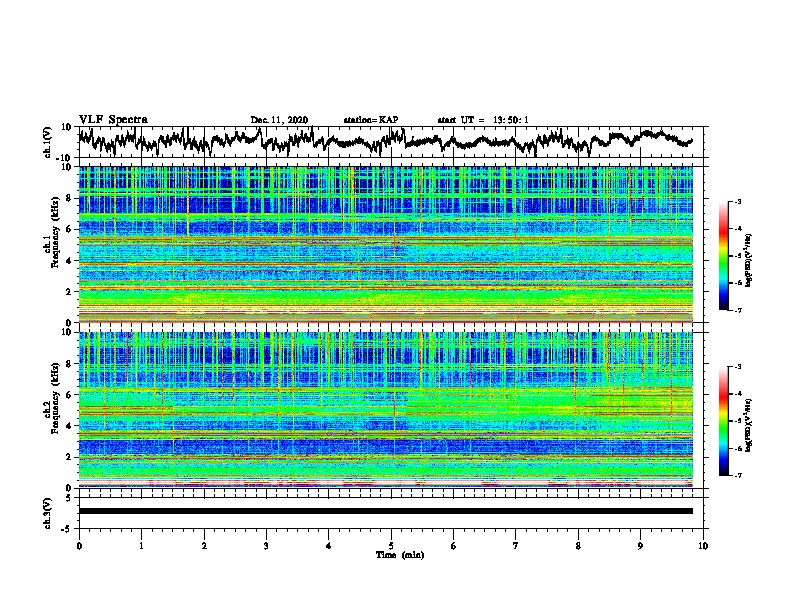Select the date text "Dec. 11, 2020"
The height and width of the screenshot is (612, 792).
click(x=279, y=120)
